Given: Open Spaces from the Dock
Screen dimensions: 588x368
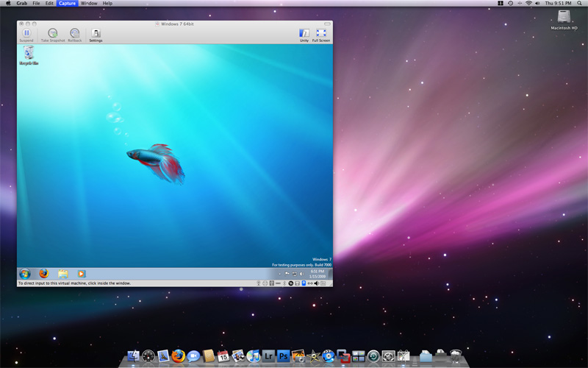Looking at the screenshot, I should 359,356.
